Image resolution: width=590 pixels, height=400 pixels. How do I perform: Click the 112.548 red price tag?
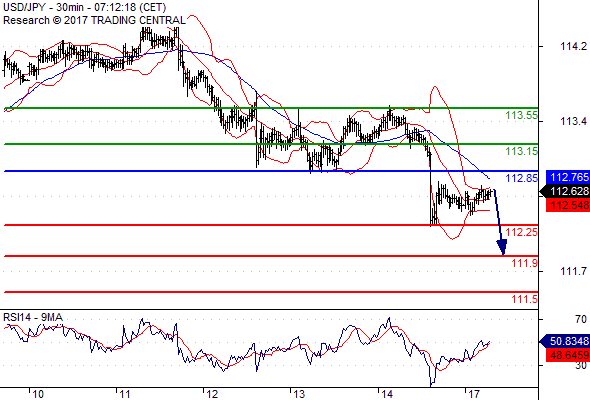(x=568, y=205)
